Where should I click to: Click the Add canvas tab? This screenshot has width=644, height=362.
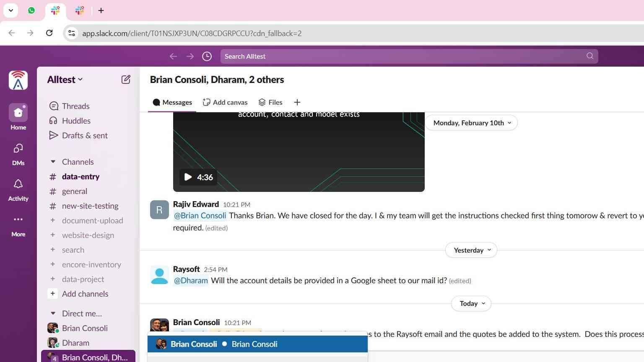pyautogui.click(x=225, y=102)
